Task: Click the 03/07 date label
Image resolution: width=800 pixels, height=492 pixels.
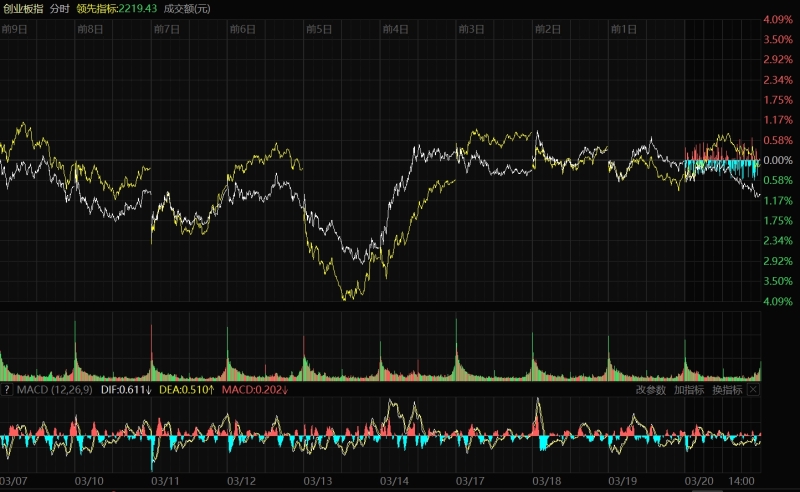Action: (14, 481)
